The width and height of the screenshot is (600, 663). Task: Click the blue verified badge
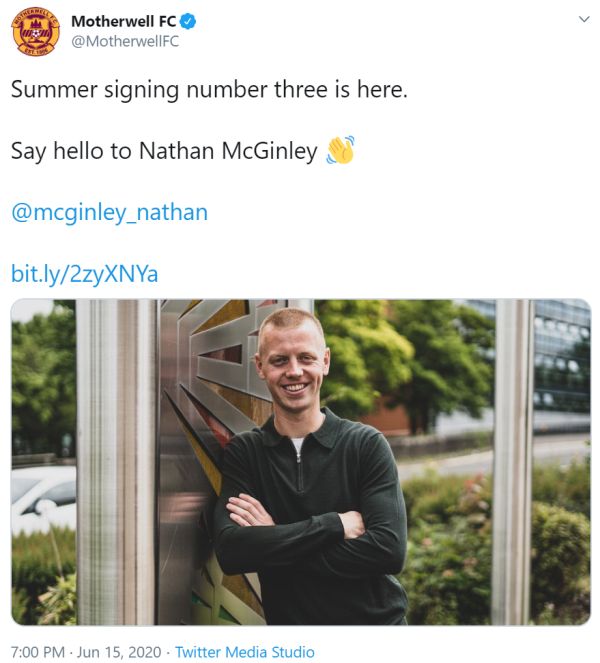click(x=188, y=21)
